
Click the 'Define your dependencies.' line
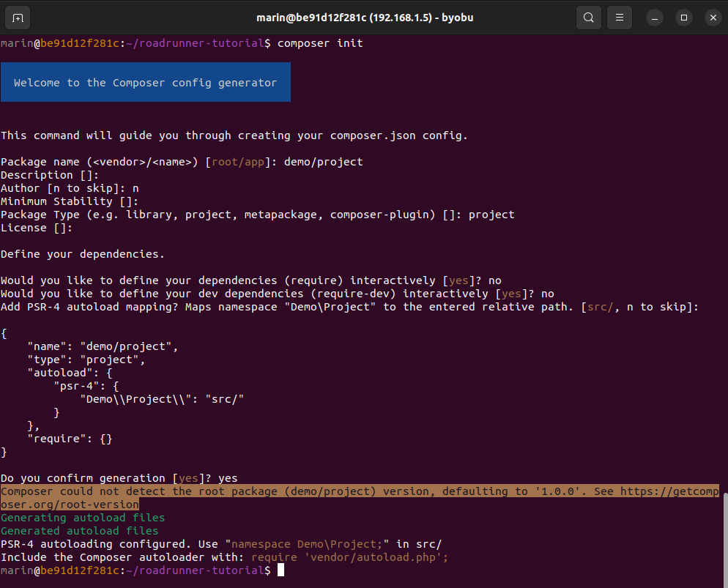(x=83, y=254)
